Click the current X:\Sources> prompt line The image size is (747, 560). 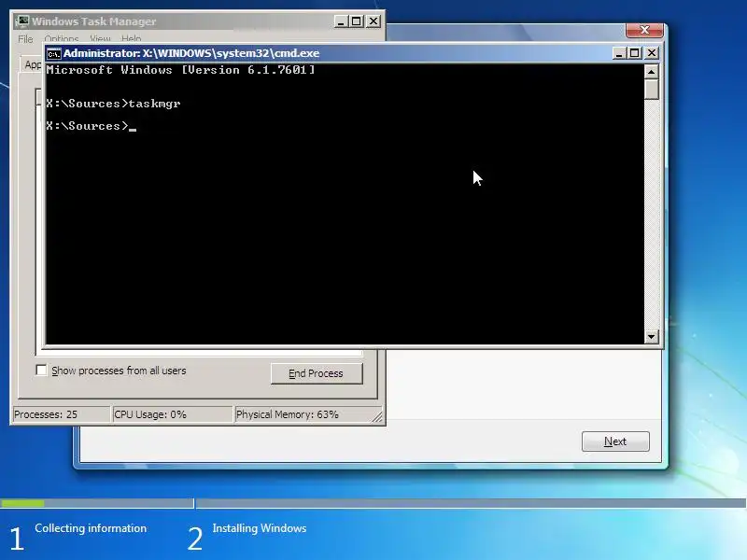tap(91, 126)
